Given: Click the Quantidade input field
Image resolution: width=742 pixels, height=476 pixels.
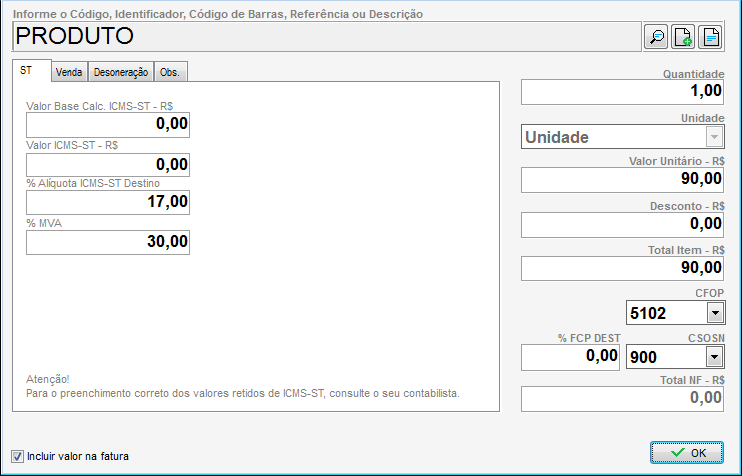Looking at the screenshot, I should [x=623, y=92].
